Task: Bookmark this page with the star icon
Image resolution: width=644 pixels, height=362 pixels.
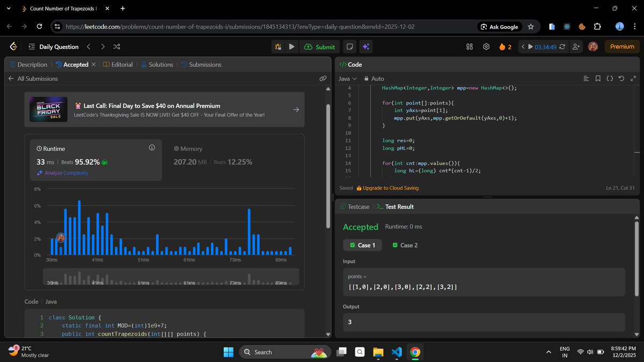Action: point(531,26)
